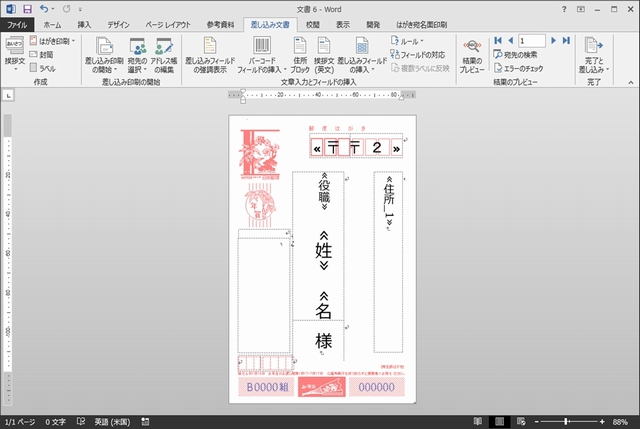Viewport: 640px width, 429px height.
Task: Open バーコードフィールドの挿入 menu
Action: pyautogui.click(x=262, y=55)
